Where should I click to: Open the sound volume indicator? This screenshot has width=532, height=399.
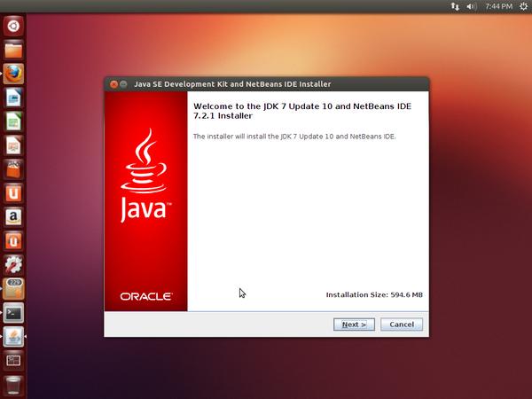[472, 6]
